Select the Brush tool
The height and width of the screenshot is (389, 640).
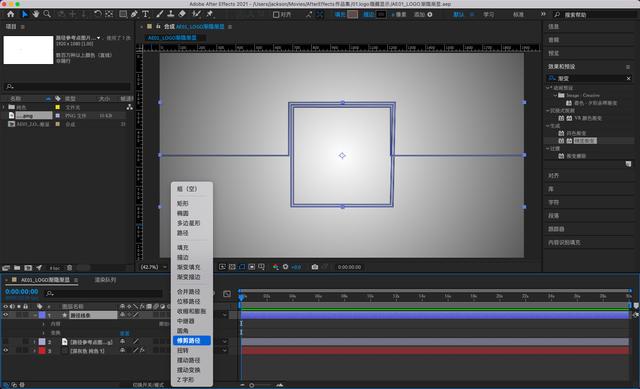click(160, 14)
